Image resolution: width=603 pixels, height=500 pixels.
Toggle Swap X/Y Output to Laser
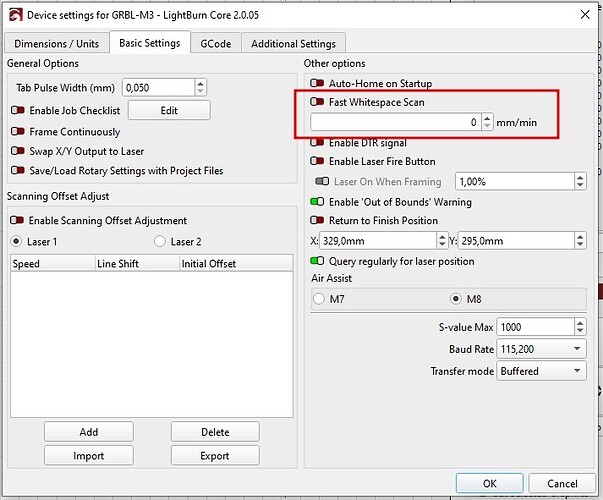point(18,151)
